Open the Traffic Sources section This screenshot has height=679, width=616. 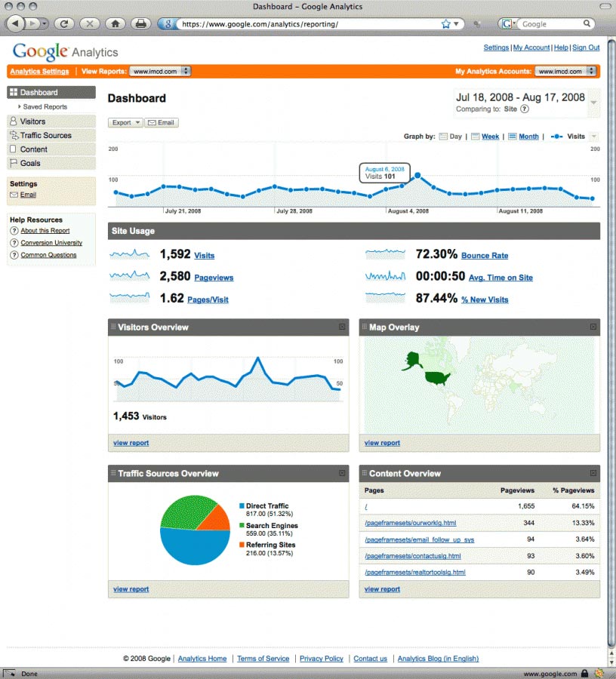[x=51, y=135]
